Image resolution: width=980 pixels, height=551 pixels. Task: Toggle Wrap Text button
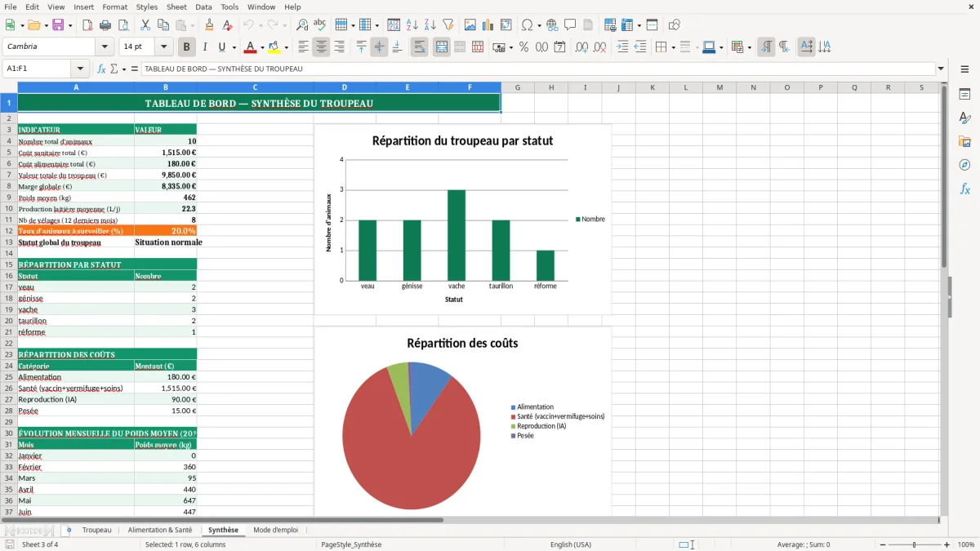coord(420,47)
